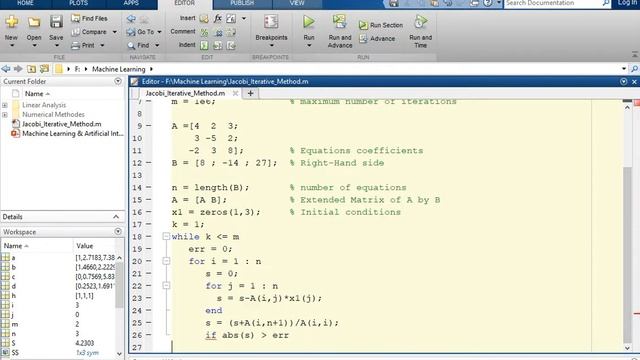Switch to the PUBLISH tab
This screenshot has width=640, height=360.
click(x=242, y=3)
